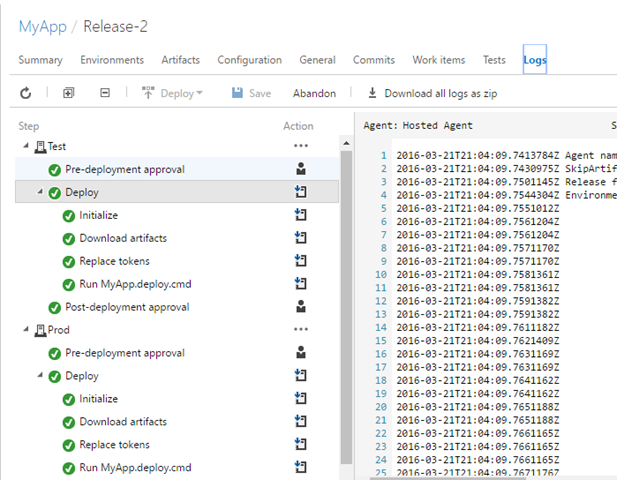Select Test Pre-deployment approval row
617x480 pixels.
pyautogui.click(x=177, y=169)
